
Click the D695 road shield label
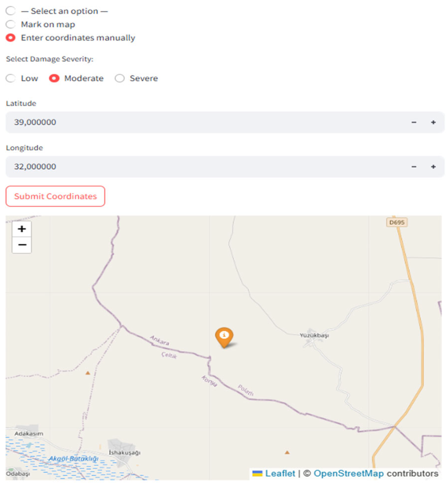[x=397, y=222]
